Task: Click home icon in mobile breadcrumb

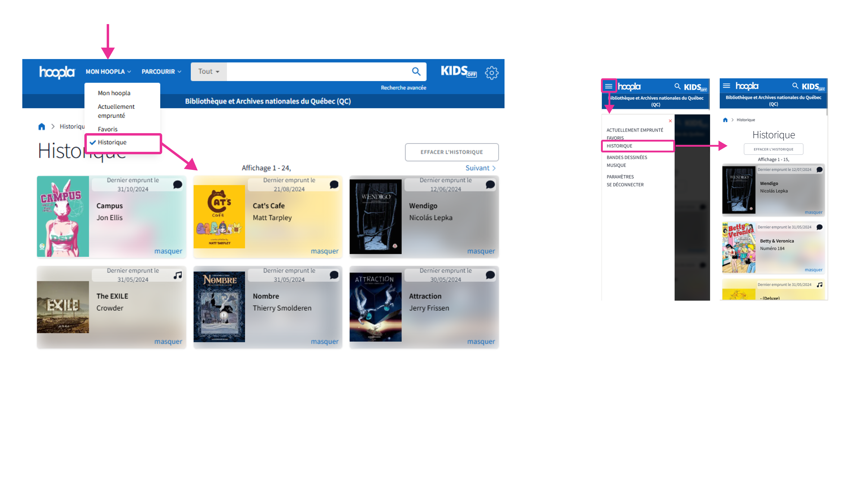Action: (725, 120)
